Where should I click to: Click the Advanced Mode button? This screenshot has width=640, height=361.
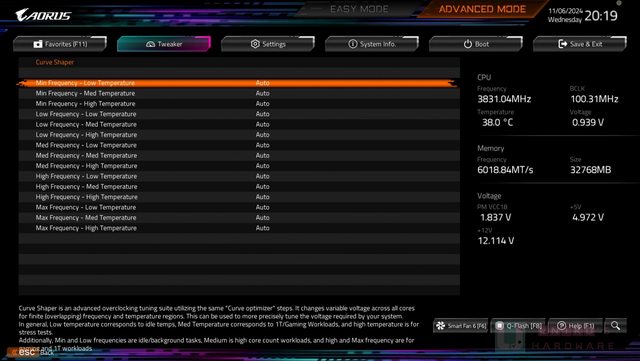pyautogui.click(x=482, y=9)
